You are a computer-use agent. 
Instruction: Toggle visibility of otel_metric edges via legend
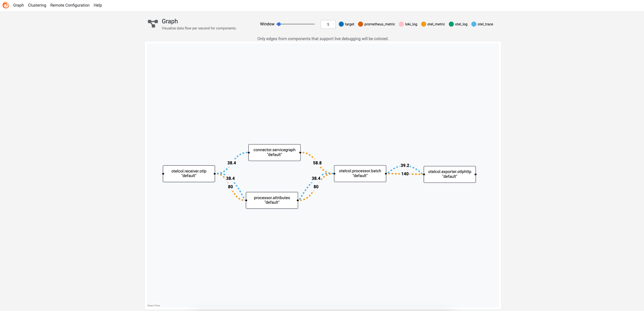pos(423,24)
